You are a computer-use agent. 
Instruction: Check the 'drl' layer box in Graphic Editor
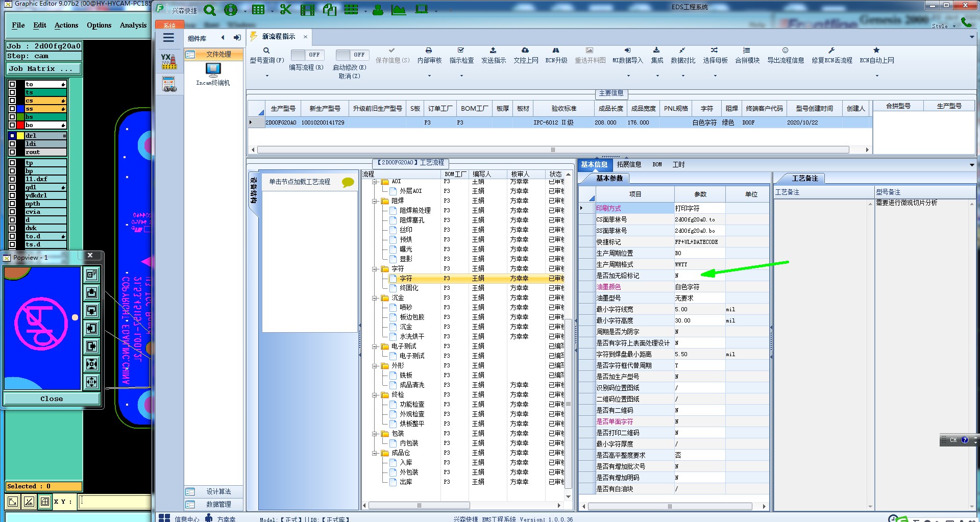click(12, 136)
